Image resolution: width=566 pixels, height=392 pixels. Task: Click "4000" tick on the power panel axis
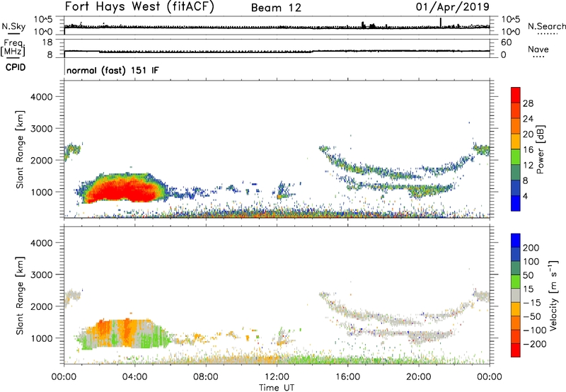pos(42,97)
